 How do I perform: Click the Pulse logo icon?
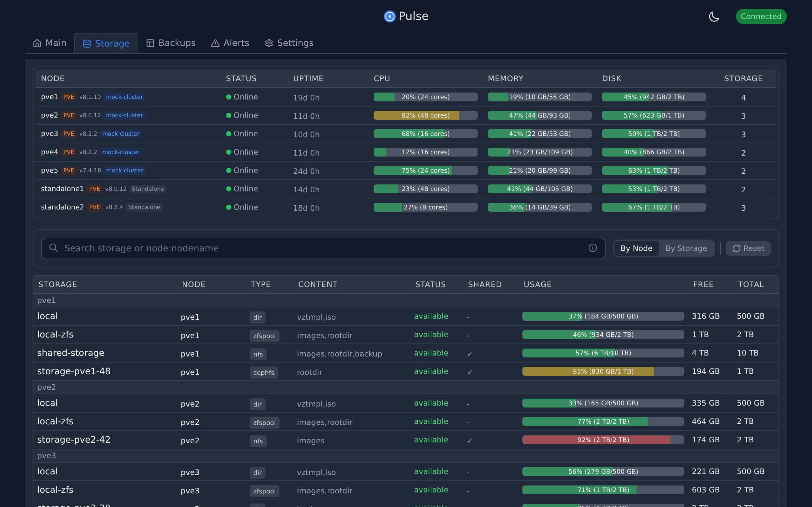point(390,16)
